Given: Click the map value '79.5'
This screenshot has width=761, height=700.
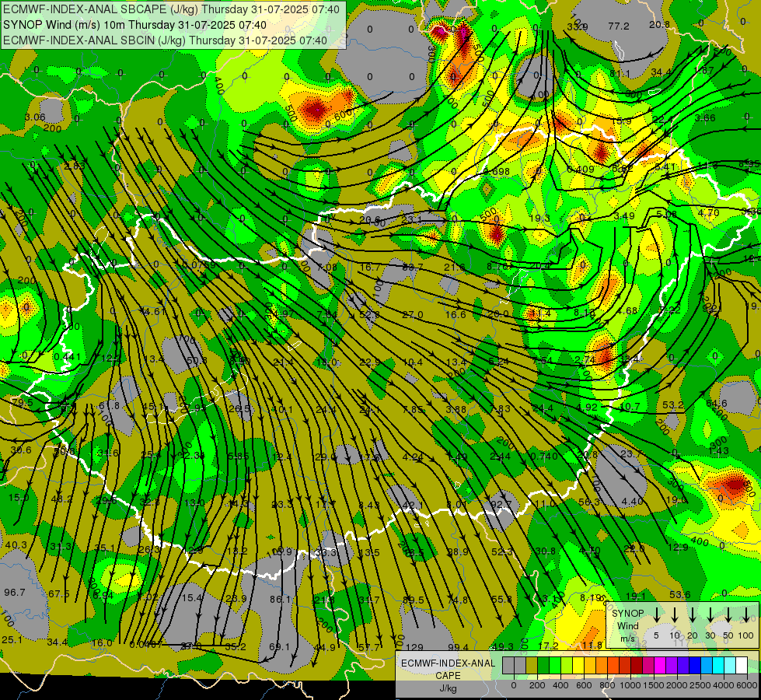Looking at the screenshot, I should [x=23, y=403].
